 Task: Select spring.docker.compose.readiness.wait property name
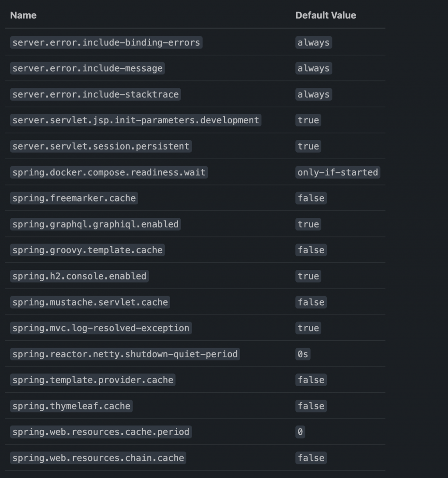pyautogui.click(x=108, y=172)
